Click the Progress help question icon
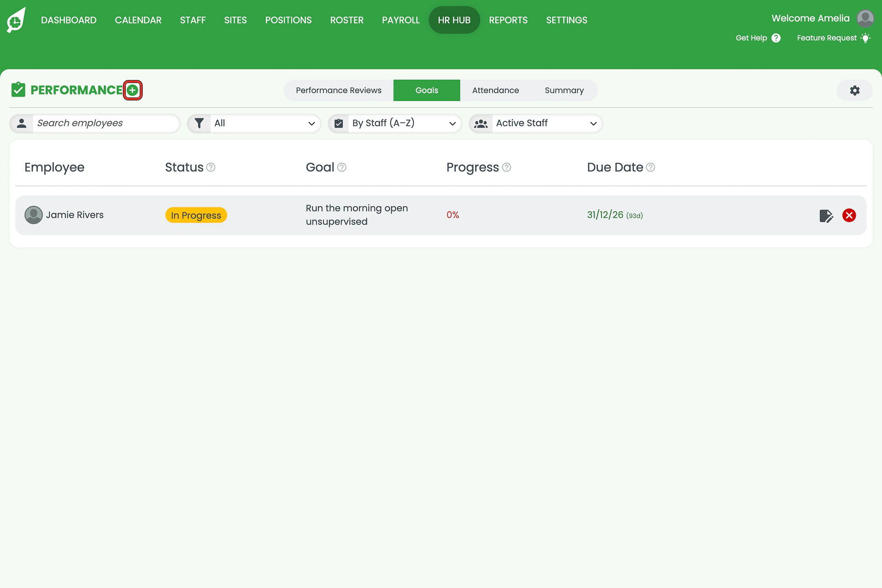 point(506,167)
